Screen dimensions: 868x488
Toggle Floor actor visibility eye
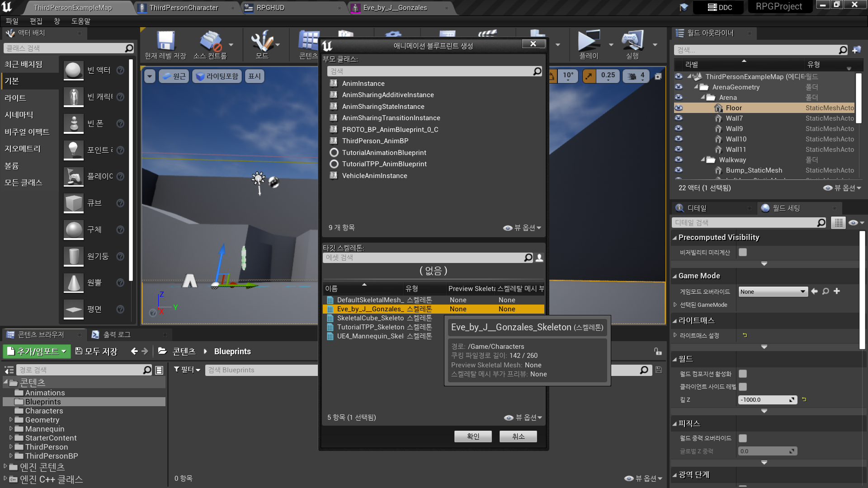click(679, 108)
